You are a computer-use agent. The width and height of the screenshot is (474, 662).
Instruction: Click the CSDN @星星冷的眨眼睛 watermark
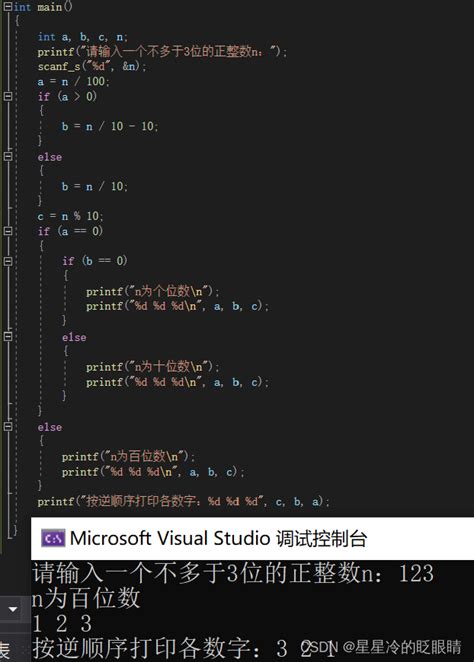click(x=382, y=647)
